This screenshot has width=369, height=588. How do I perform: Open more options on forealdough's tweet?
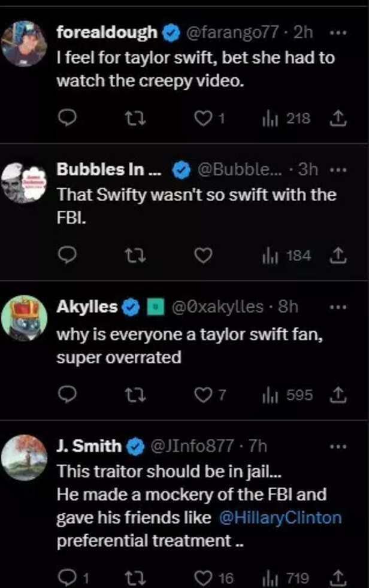click(338, 34)
